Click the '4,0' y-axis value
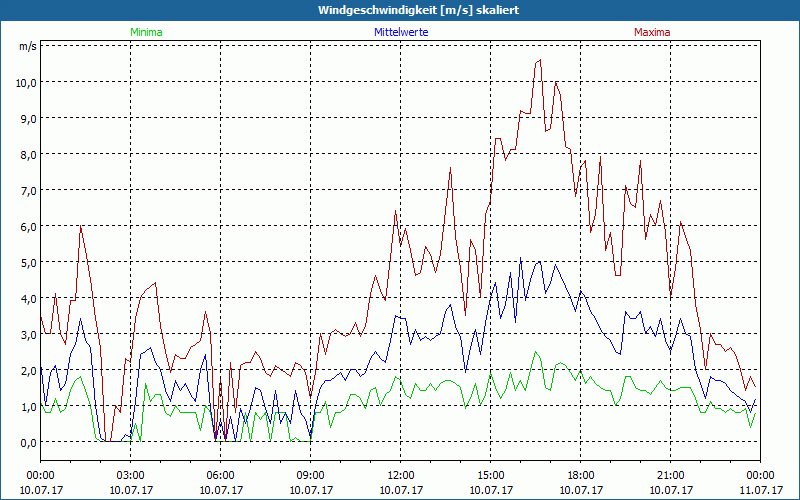 click(x=29, y=298)
